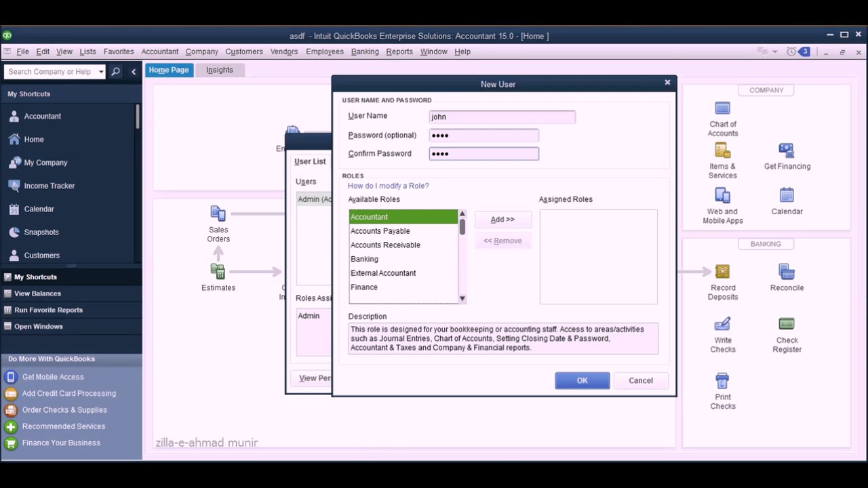Viewport: 868px width, 488px height.
Task: Click User Name field
Action: coord(502,117)
